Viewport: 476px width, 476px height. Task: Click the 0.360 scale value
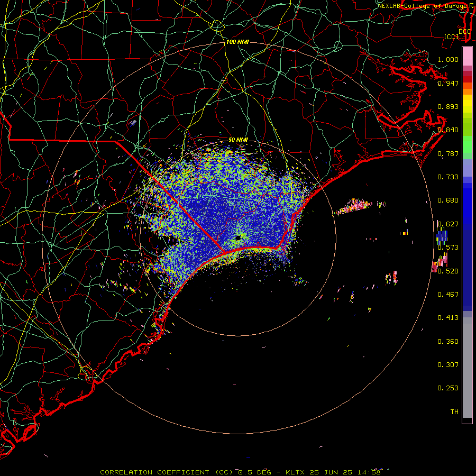point(448,341)
